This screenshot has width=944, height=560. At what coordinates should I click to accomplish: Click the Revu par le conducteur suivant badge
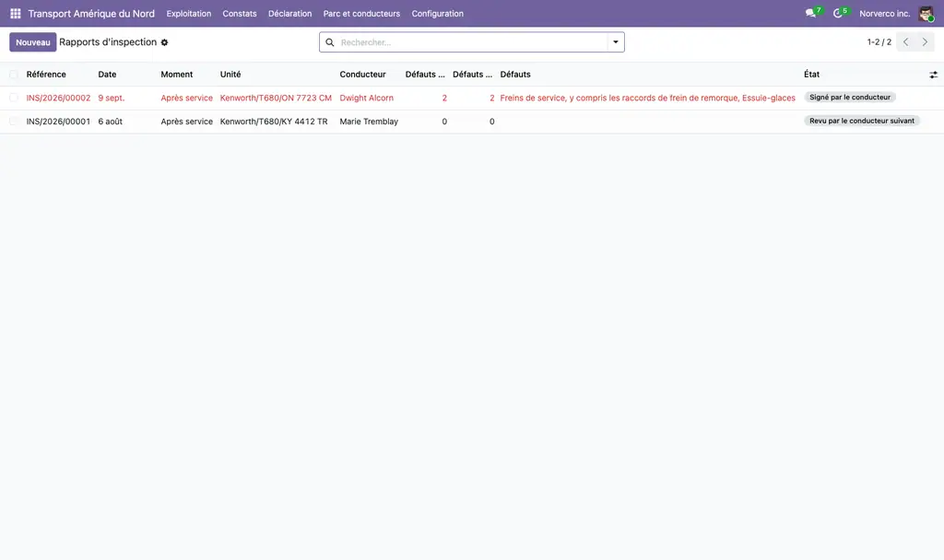[862, 121]
